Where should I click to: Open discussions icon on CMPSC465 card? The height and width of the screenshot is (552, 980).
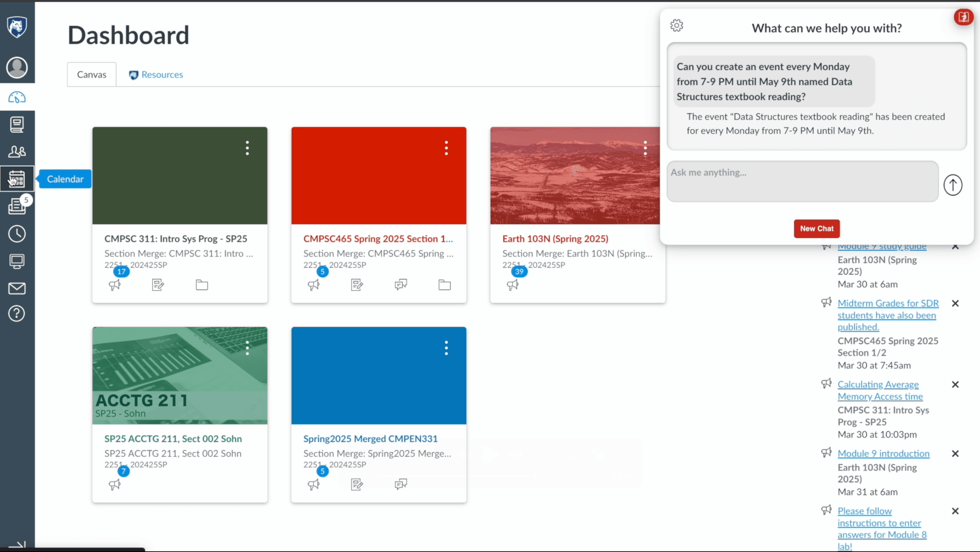400,284
